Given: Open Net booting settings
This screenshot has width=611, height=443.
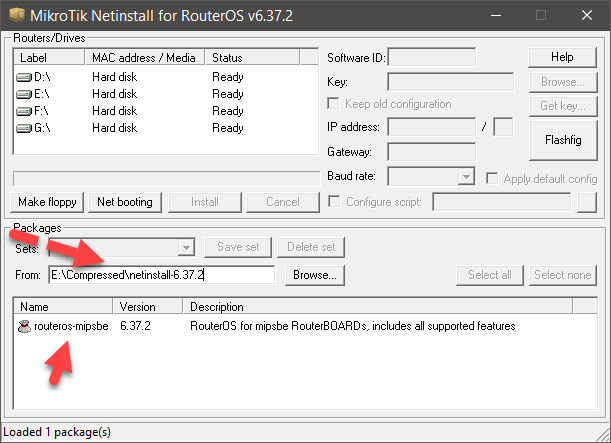Looking at the screenshot, I should pos(125,202).
